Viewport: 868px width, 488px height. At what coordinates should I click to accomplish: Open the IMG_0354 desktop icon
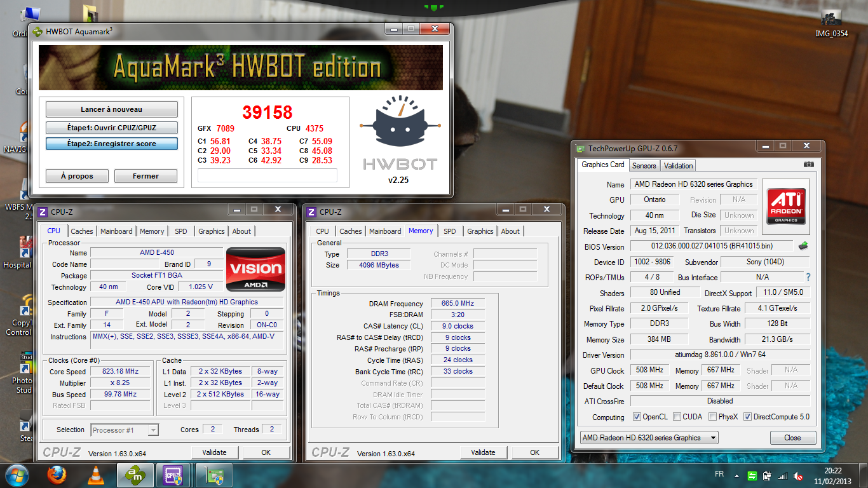831,22
